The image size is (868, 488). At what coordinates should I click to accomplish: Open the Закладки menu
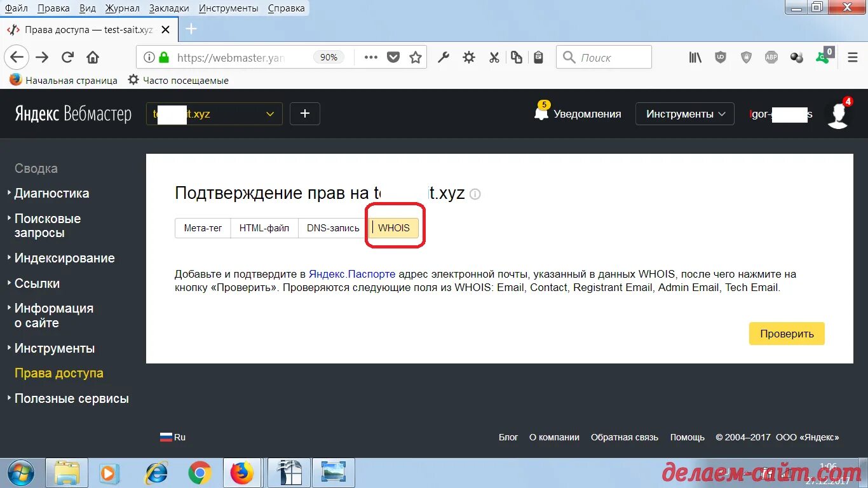(169, 8)
